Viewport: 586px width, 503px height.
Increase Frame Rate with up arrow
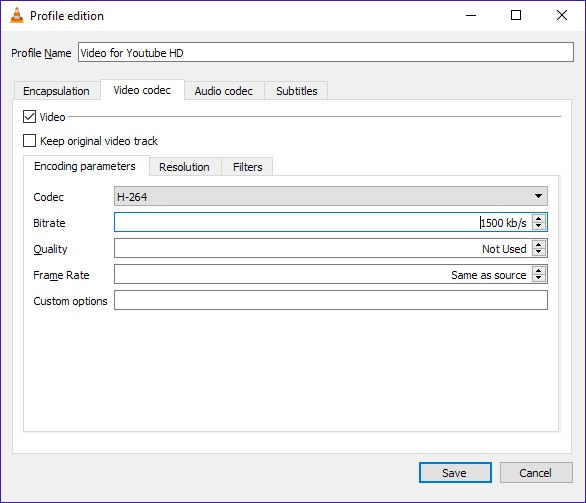539,271
